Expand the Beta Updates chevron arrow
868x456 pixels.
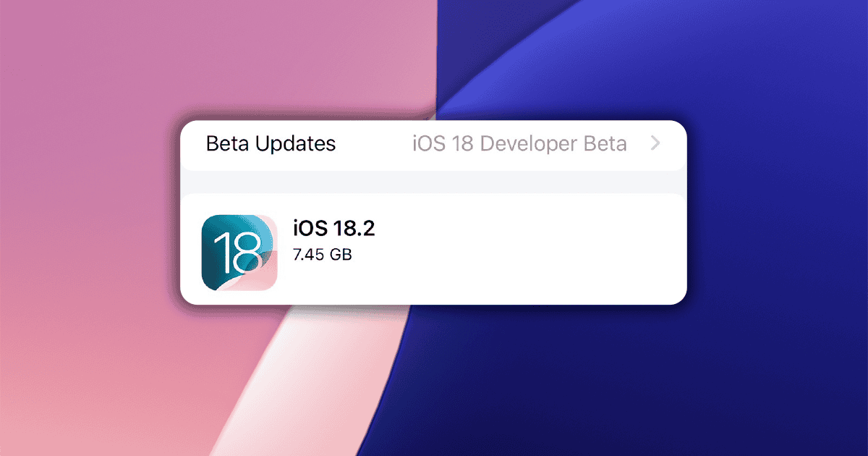655,143
